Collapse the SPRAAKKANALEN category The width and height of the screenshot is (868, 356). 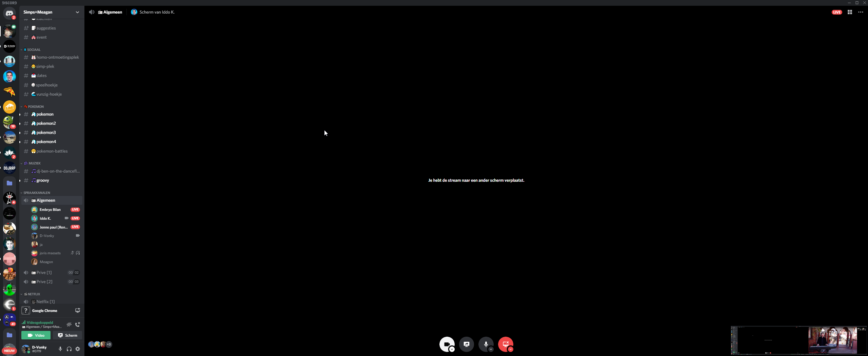pos(37,193)
